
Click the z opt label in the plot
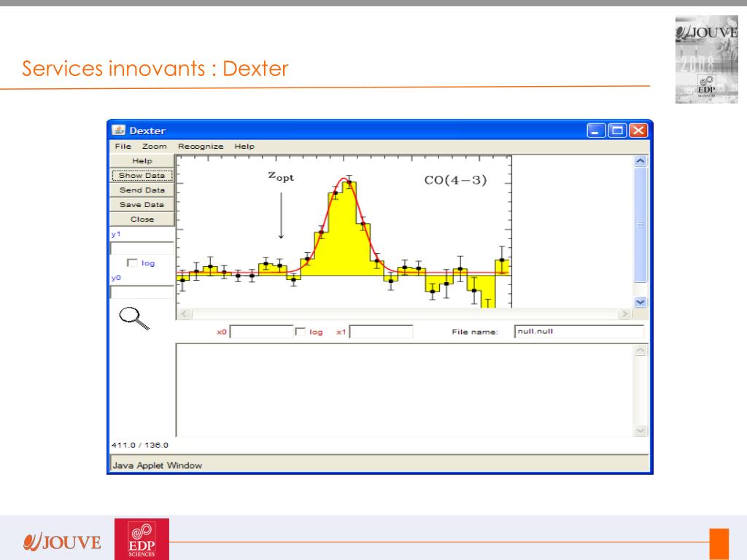(x=281, y=176)
